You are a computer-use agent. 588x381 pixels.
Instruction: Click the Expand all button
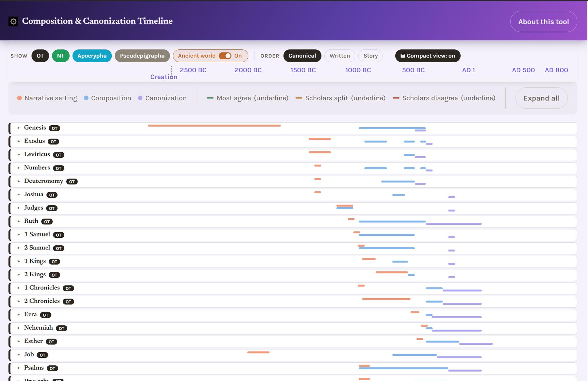pyautogui.click(x=542, y=98)
